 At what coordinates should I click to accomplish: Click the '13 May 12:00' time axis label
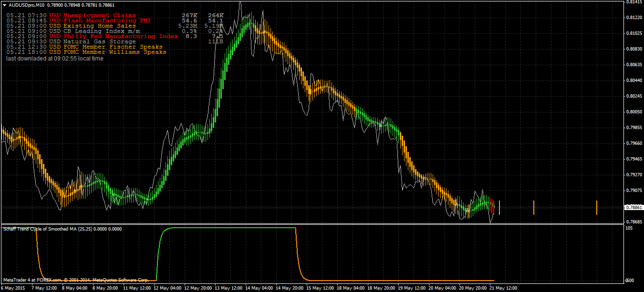[x=229, y=288]
